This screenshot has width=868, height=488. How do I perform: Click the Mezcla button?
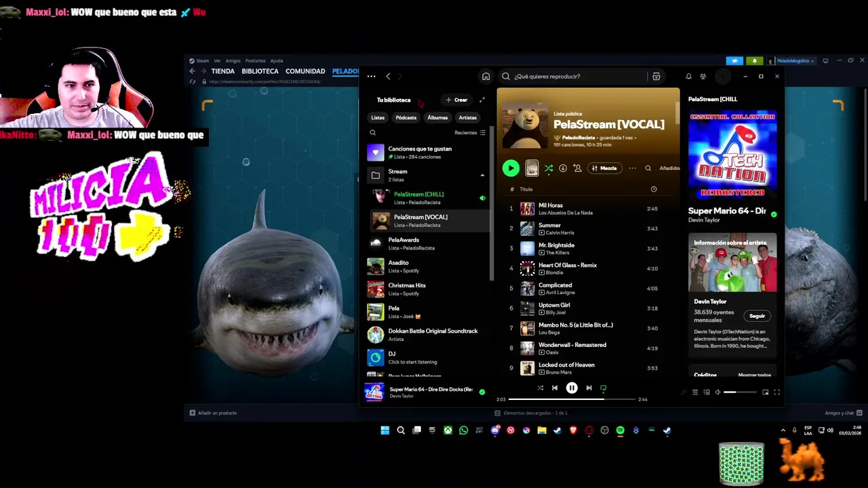coord(604,168)
